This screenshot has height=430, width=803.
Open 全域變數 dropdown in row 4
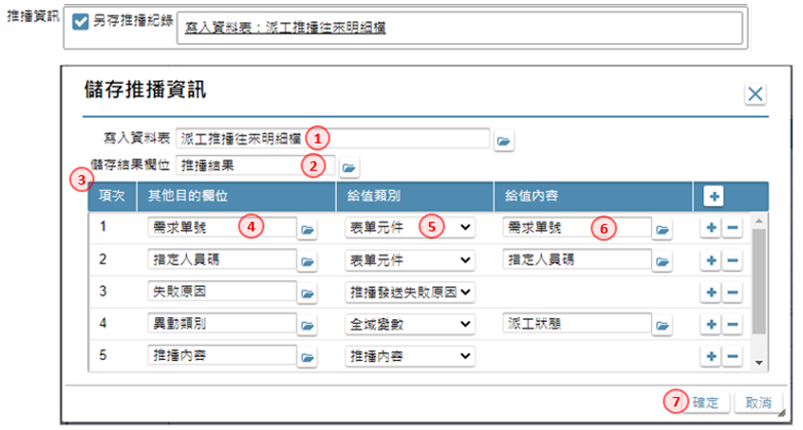click(x=410, y=324)
